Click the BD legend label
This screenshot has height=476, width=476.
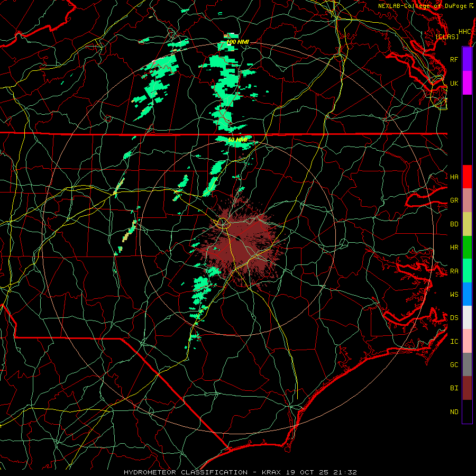[x=454, y=224]
